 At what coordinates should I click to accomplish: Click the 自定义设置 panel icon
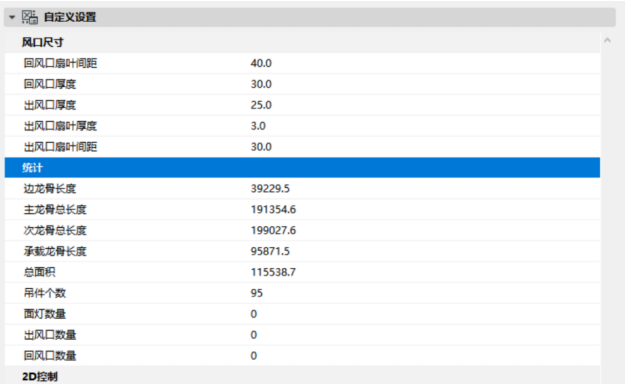click(30, 17)
